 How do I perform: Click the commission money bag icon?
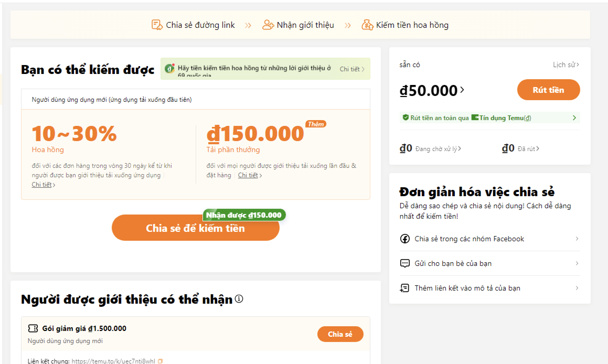367,25
